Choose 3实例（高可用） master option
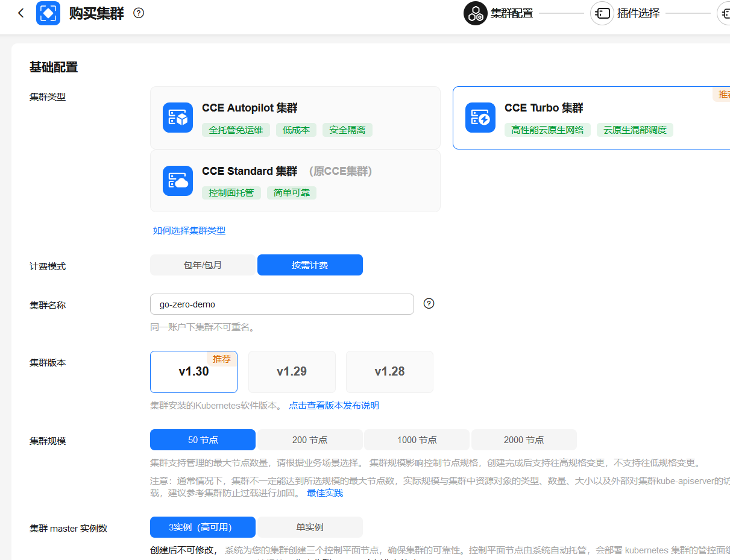This screenshot has height=560, width=730. [203, 527]
